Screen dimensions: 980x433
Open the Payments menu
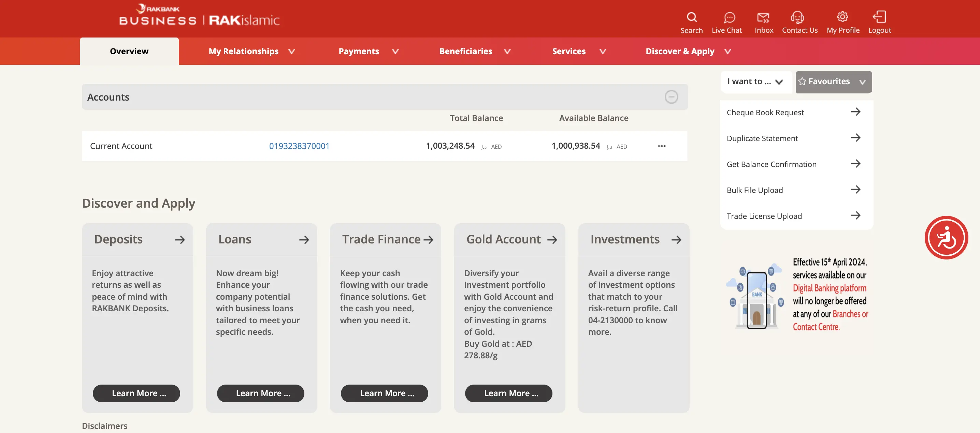(x=368, y=51)
